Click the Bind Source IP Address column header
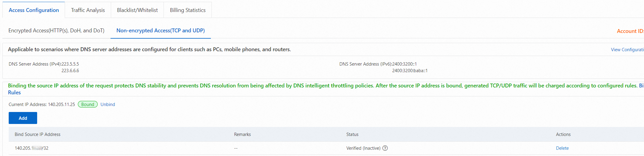Screen dimensions: 644x156 point(37,134)
